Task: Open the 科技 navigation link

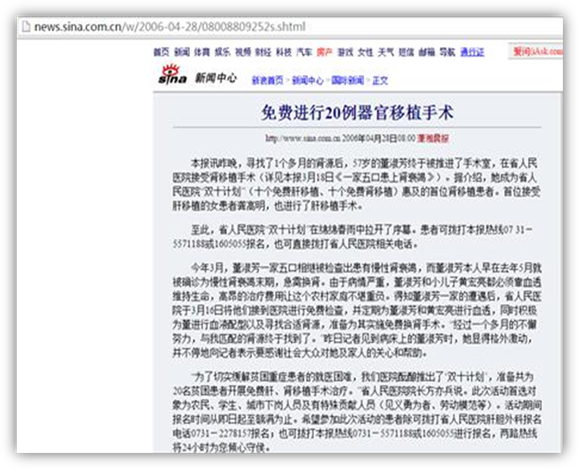Action: coord(284,52)
